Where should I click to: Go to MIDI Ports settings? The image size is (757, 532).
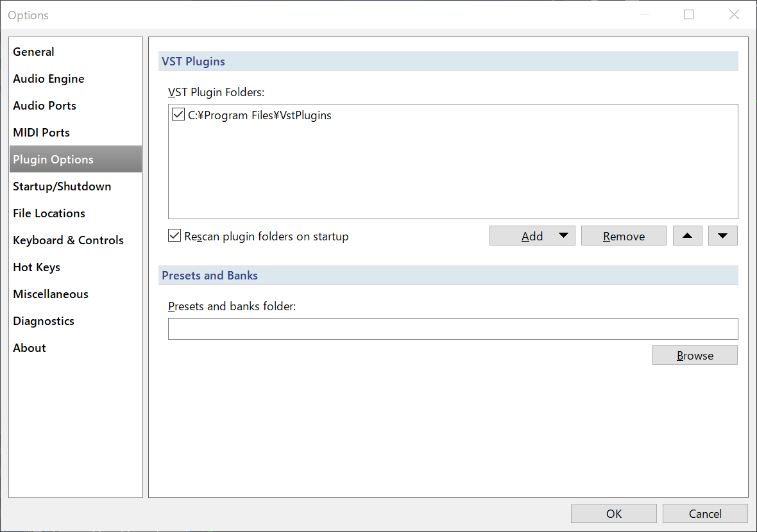pos(41,133)
